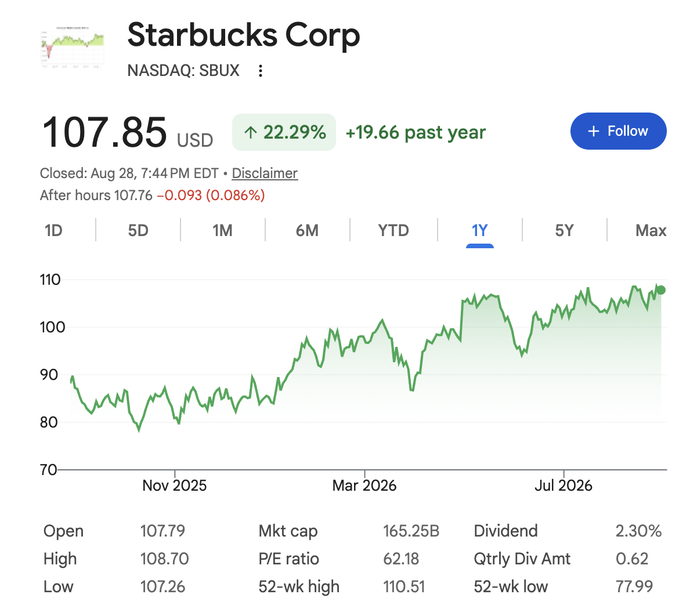This screenshot has width=679, height=616.
Task: Click the Mar 2026 axis label
Action: click(364, 485)
